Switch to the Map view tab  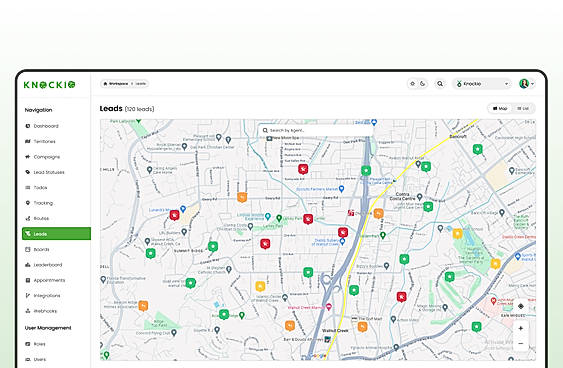pyautogui.click(x=500, y=108)
